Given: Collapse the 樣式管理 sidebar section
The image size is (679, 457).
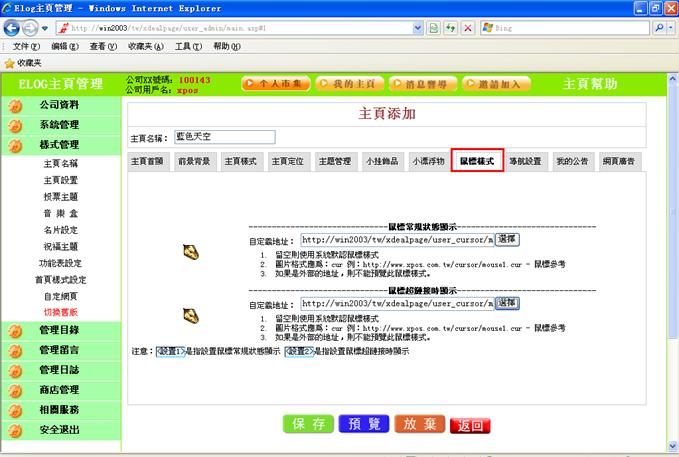Looking at the screenshot, I should pos(59,145).
